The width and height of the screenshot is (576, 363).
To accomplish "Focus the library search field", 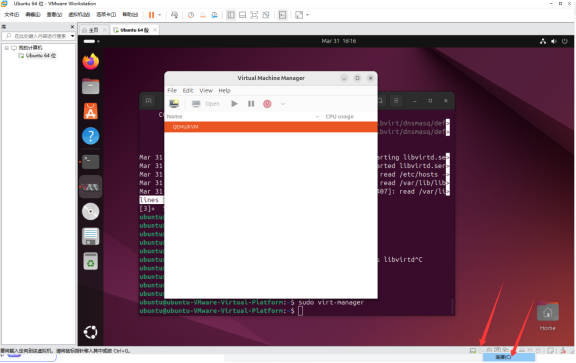I will coord(37,36).
